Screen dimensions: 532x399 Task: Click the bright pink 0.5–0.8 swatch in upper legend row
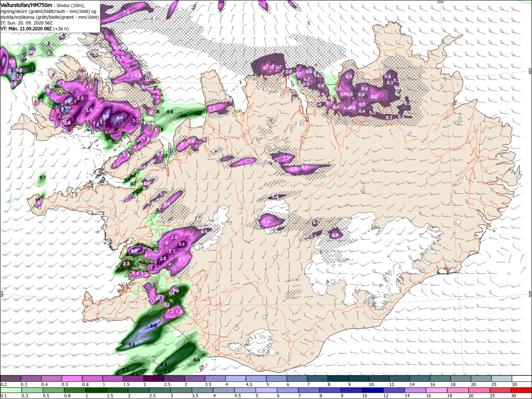(71, 379)
